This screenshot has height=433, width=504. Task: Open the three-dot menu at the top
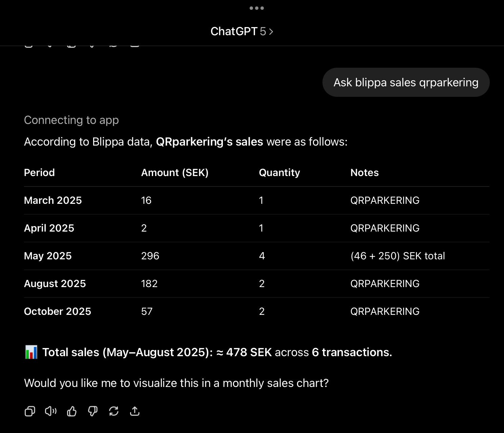tap(256, 8)
